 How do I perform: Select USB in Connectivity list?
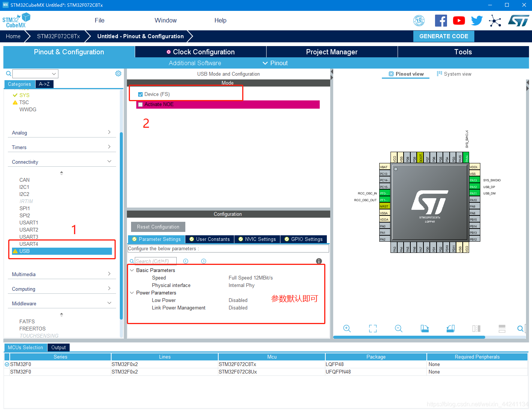(x=62, y=251)
